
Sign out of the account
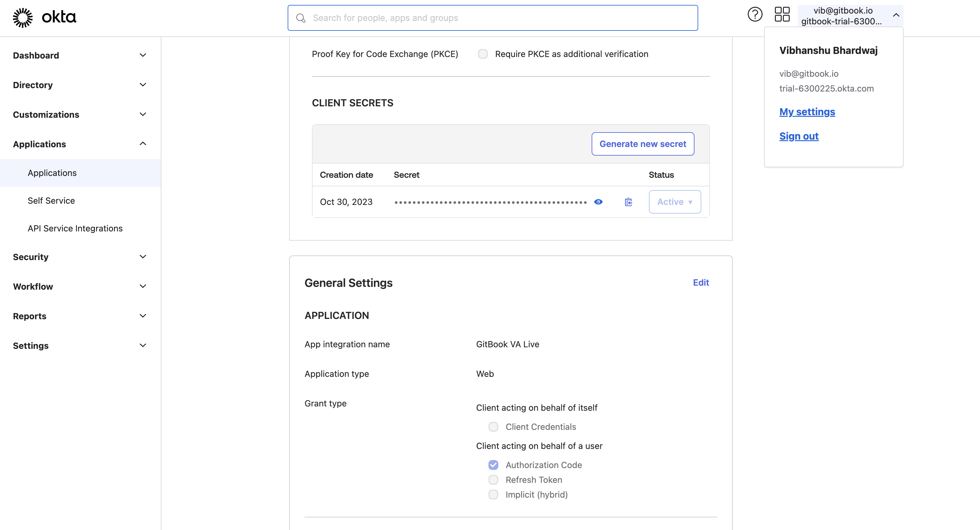pos(799,136)
